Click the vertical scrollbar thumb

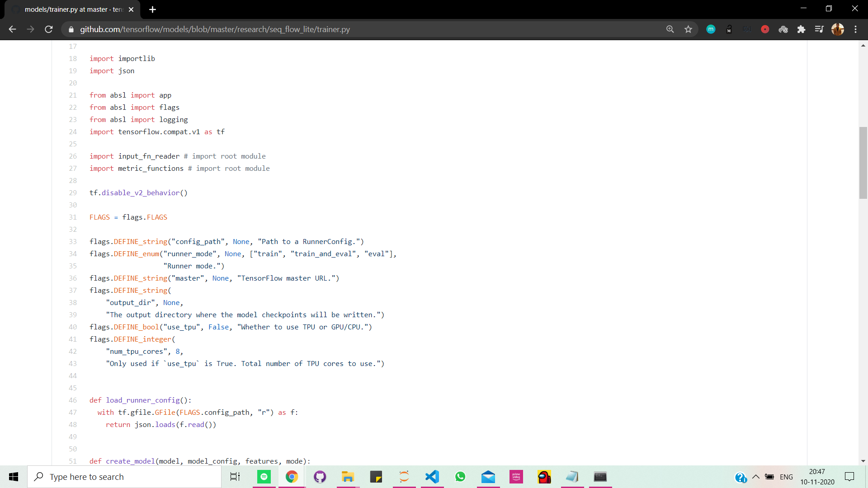click(x=863, y=163)
